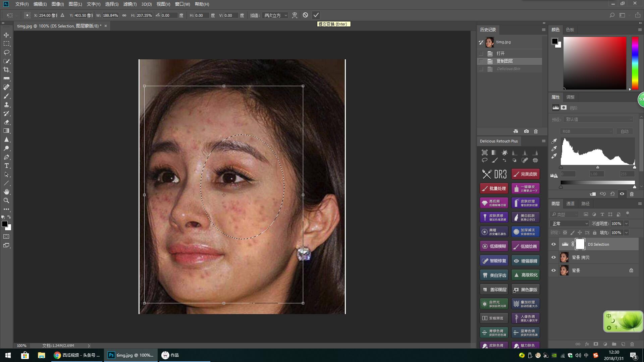
Task: Toggle Quick Mask mode icon
Action: 6,237
